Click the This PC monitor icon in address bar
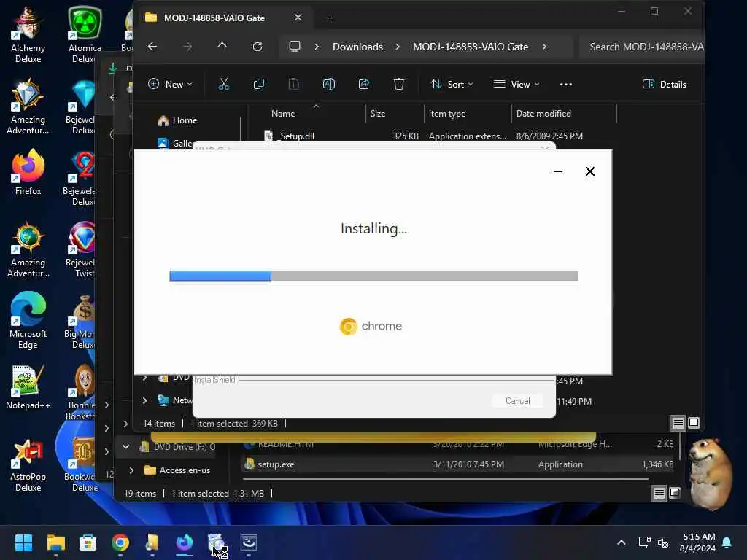747x560 pixels. pyautogui.click(x=295, y=47)
